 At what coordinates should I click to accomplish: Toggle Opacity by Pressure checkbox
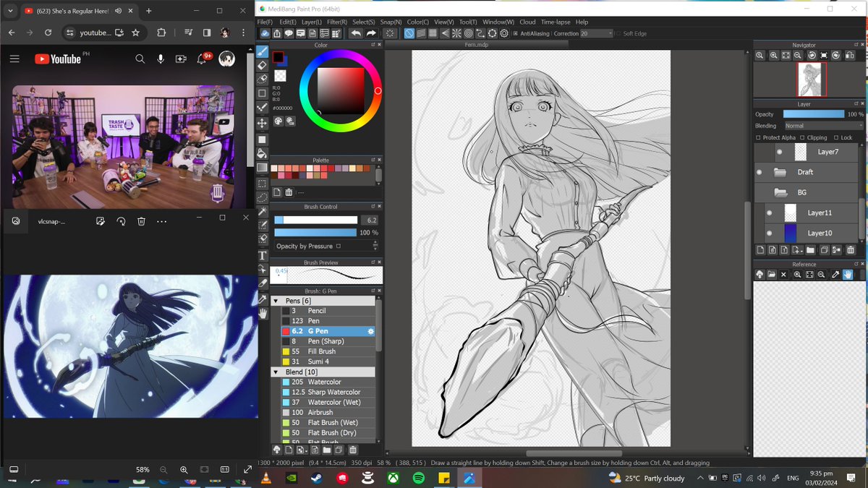click(339, 246)
